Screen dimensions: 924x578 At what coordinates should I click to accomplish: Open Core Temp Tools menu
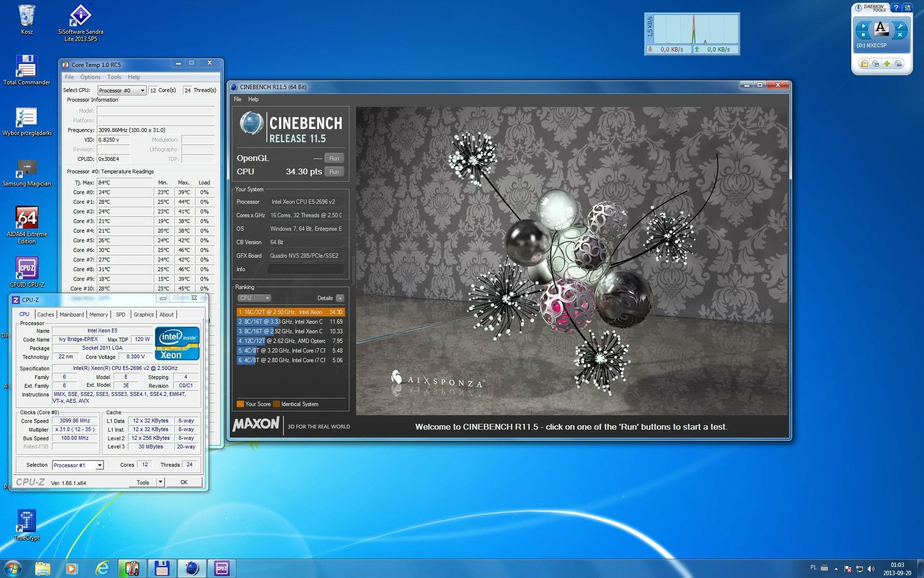coord(114,77)
